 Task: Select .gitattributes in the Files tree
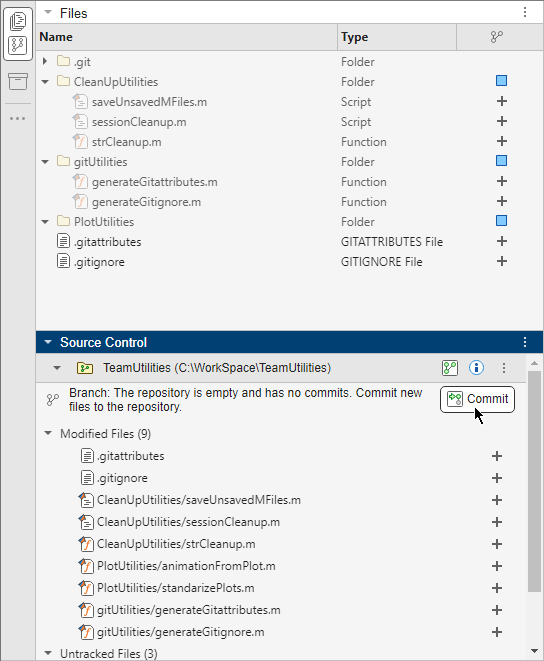pyautogui.click(x=108, y=242)
